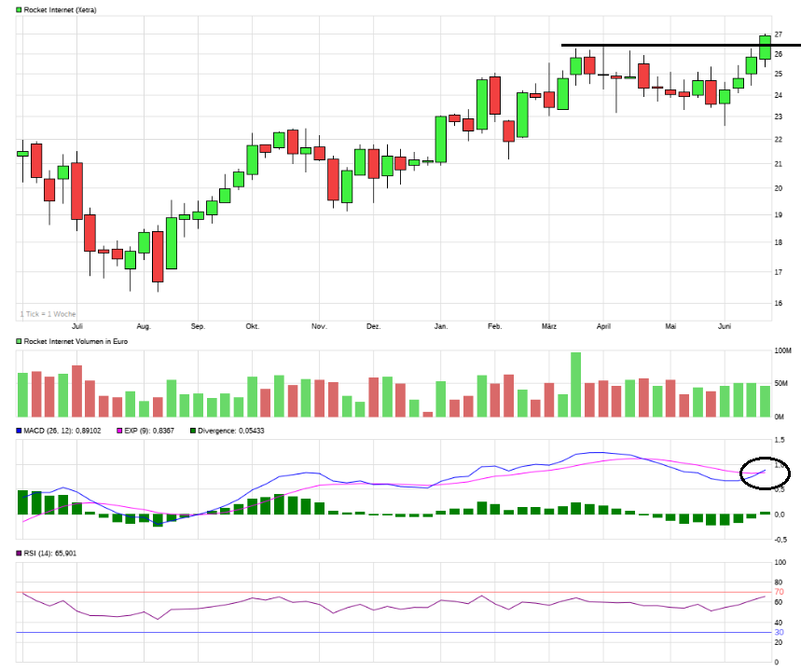This screenshot has height=672, width=801.
Task: Select the Juli axis label
Action: (77, 326)
